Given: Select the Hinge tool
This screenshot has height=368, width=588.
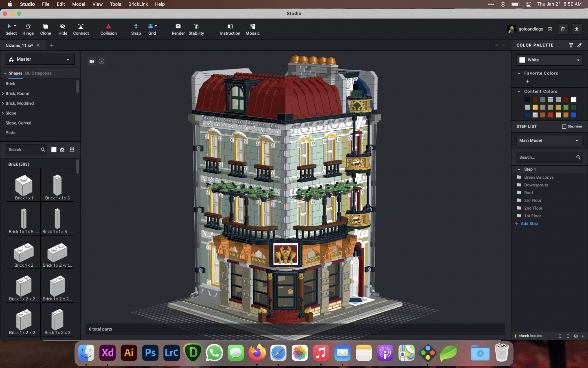Looking at the screenshot, I should [28, 29].
